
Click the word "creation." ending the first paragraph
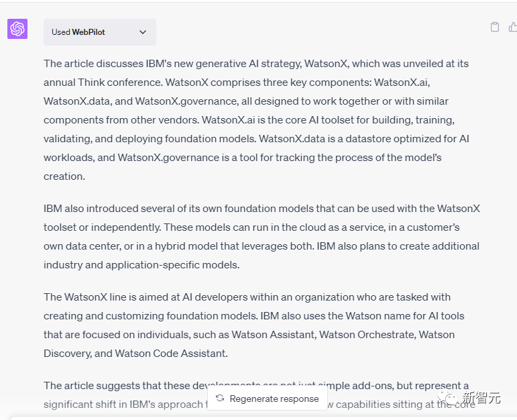(64, 176)
